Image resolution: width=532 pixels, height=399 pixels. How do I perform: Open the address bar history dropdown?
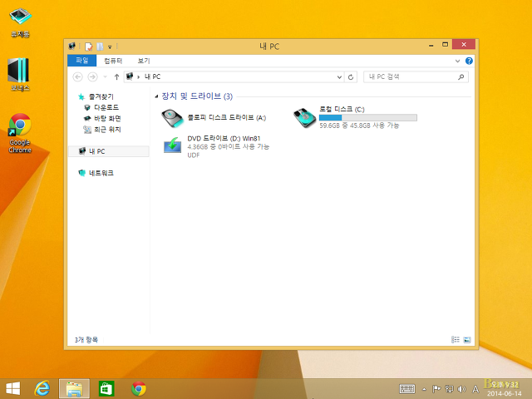pos(339,77)
